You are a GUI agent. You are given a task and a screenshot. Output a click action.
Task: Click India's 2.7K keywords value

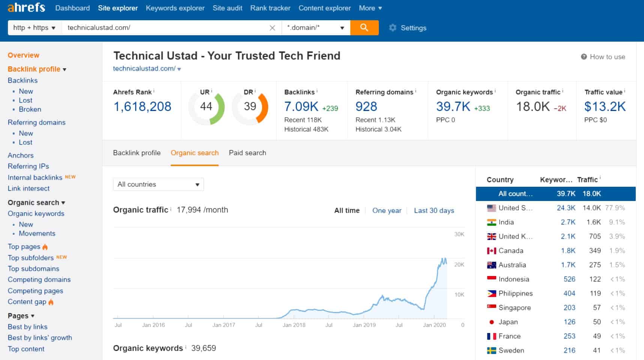568,222
